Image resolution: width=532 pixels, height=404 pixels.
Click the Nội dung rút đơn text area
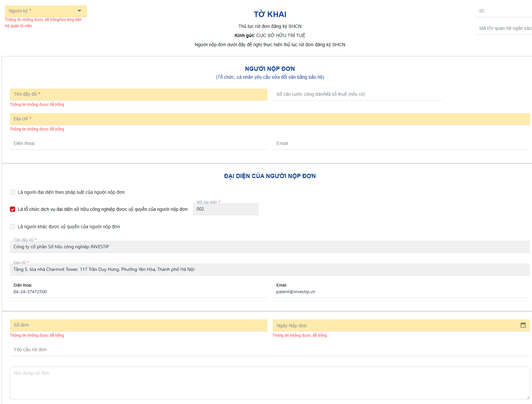pyautogui.click(x=269, y=383)
